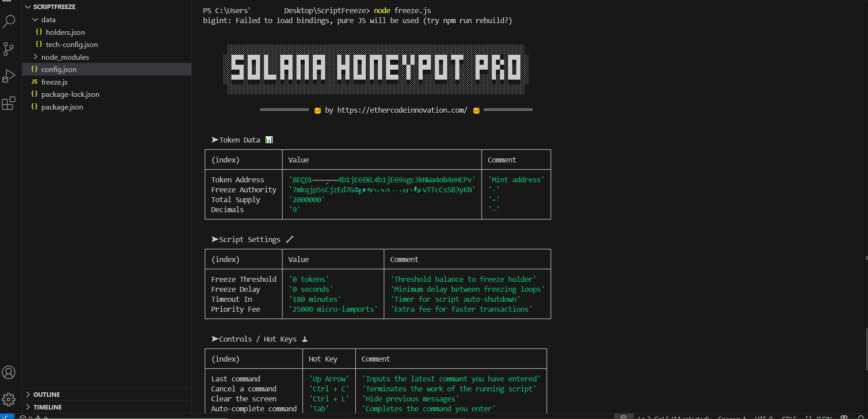Click the '2000000' supply value
This screenshot has width=868, height=419.
pos(307,200)
